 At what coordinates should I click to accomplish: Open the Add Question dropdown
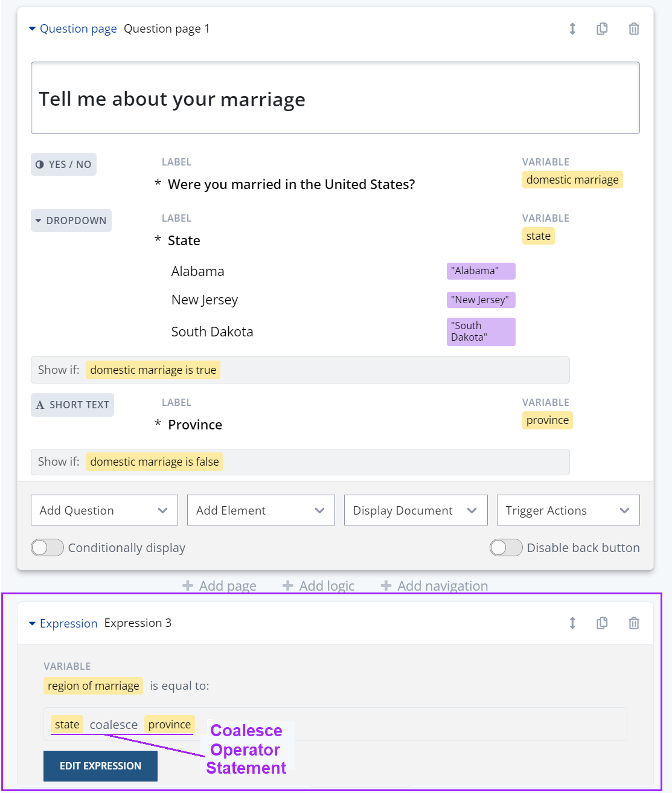pyautogui.click(x=104, y=510)
